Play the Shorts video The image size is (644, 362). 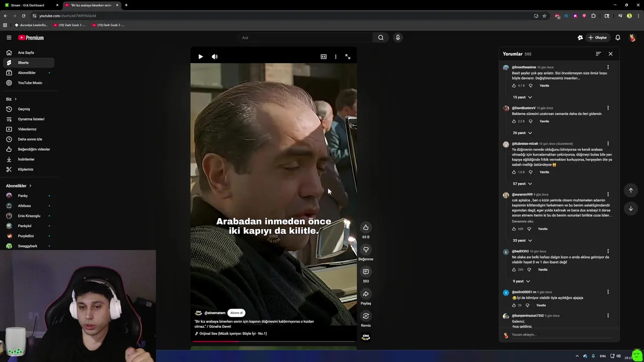201,57
